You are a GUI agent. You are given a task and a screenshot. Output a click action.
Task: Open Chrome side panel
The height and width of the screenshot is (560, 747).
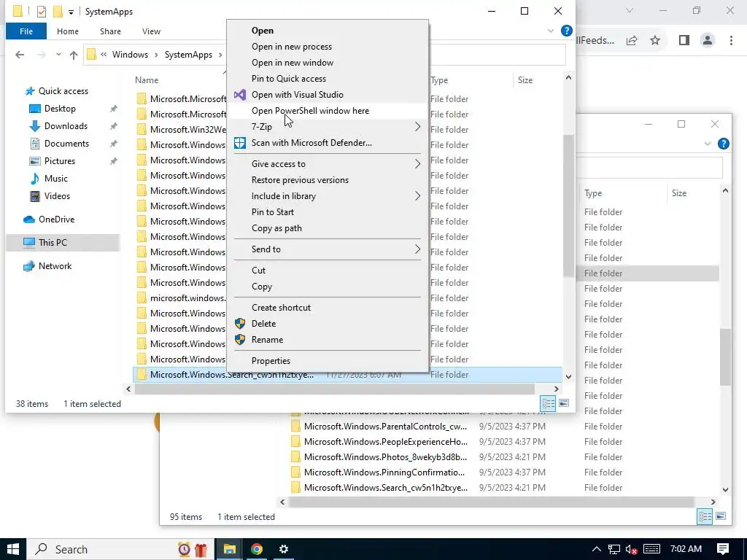coord(684,41)
